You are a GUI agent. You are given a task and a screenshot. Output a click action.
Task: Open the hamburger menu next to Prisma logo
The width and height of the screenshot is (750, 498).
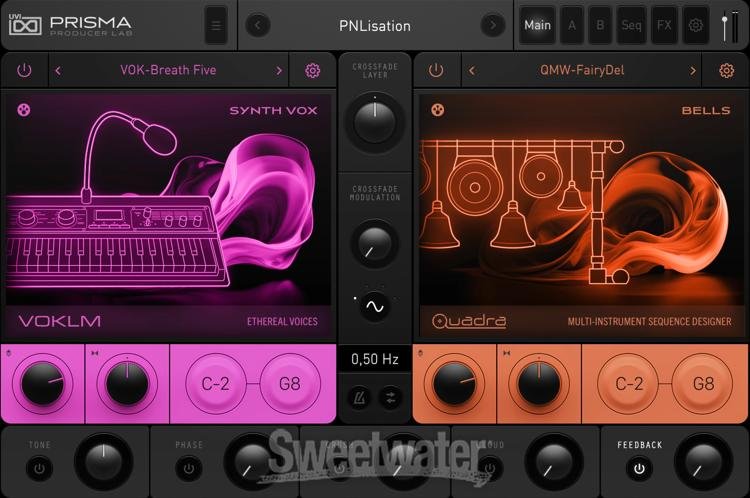point(215,25)
